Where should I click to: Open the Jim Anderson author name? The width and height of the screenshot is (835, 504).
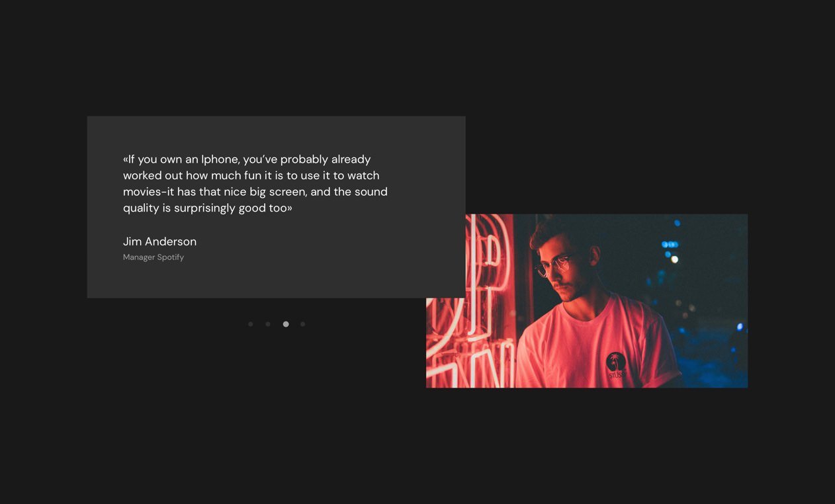coord(159,241)
